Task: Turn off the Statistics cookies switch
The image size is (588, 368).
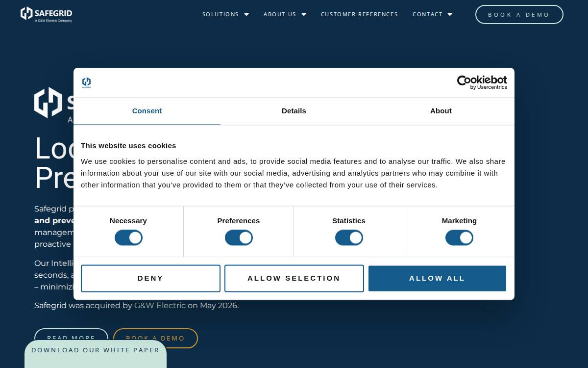Action: pyautogui.click(x=349, y=238)
